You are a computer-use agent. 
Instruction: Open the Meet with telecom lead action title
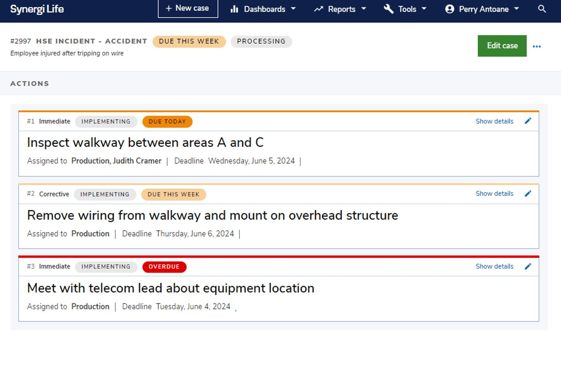(171, 288)
